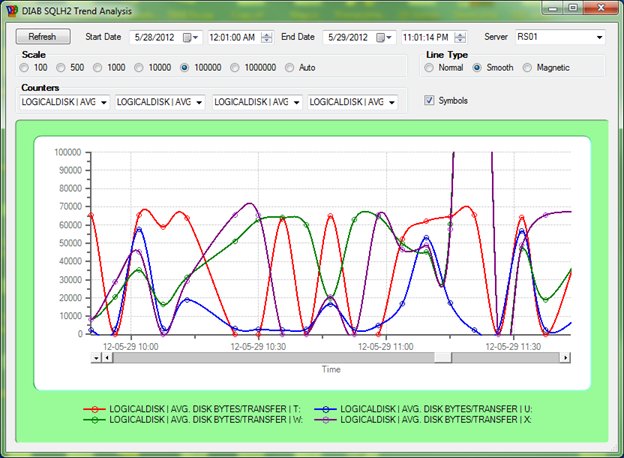The width and height of the screenshot is (624, 458).
Task: Choose Normal line type
Action: tap(444, 68)
